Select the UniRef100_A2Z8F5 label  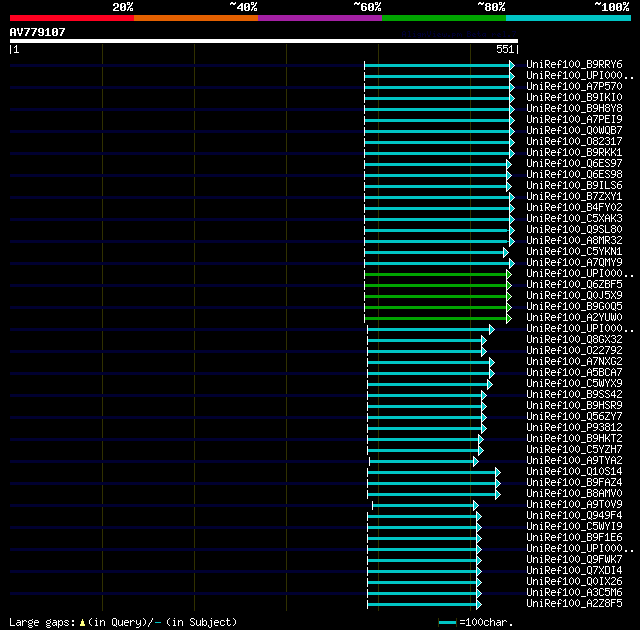pos(574,604)
